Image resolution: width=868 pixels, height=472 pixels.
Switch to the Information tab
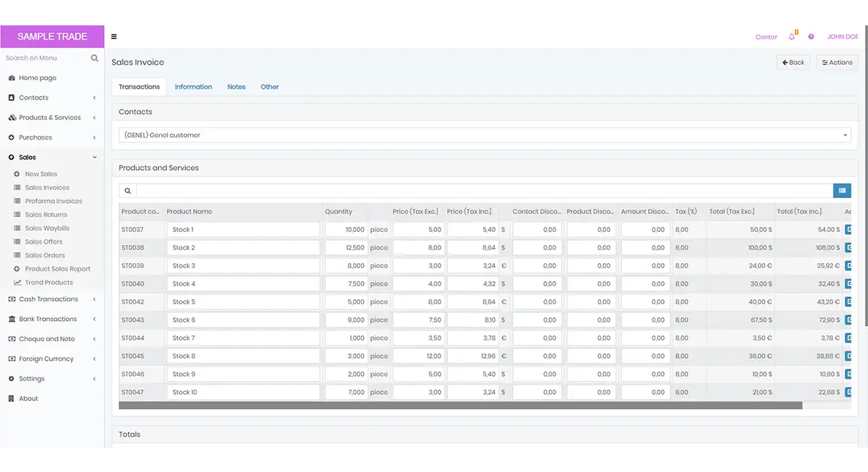click(193, 87)
